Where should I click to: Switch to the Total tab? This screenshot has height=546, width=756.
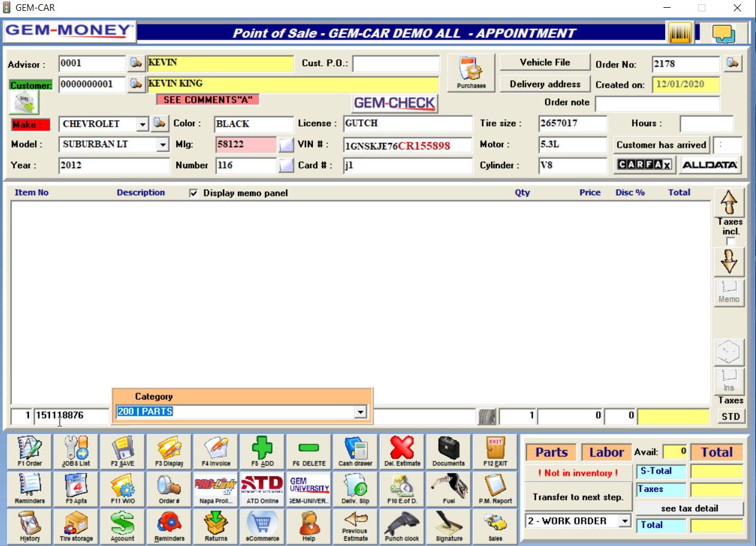717,452
